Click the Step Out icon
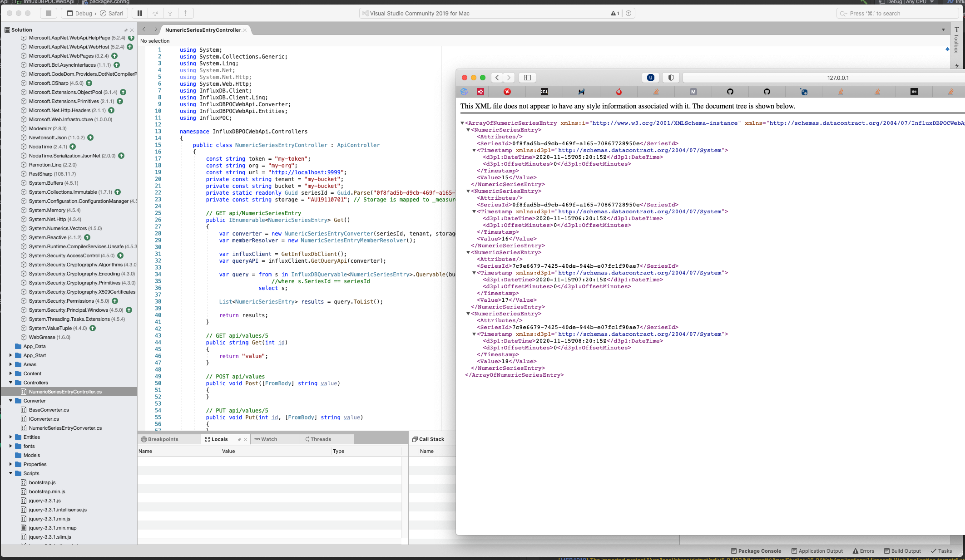965x560 pixels. point(185,13)
